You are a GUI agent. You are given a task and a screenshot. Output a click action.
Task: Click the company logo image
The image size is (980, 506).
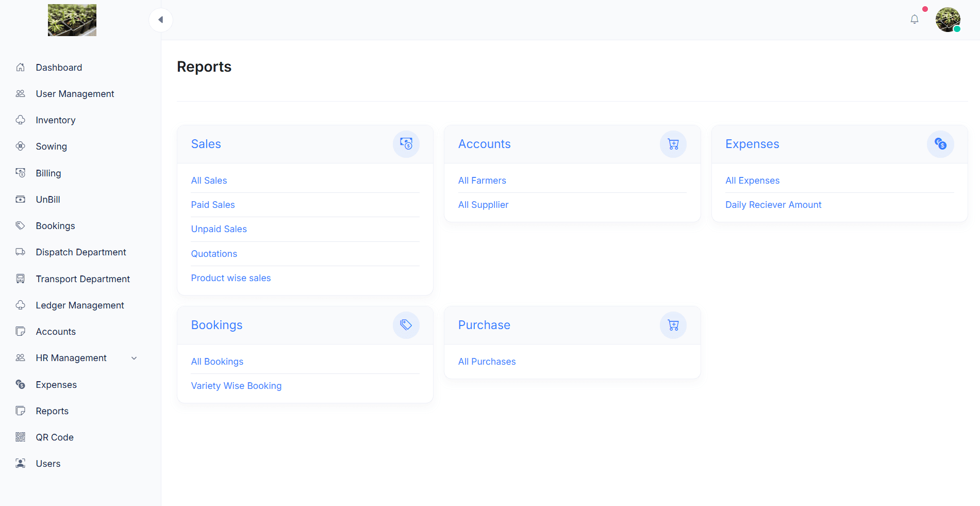point(72,20)
